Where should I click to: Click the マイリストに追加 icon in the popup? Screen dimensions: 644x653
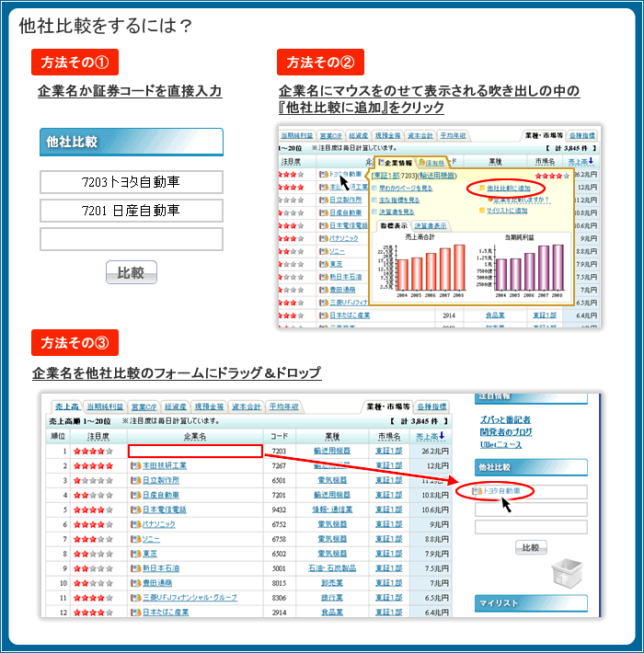481,211
